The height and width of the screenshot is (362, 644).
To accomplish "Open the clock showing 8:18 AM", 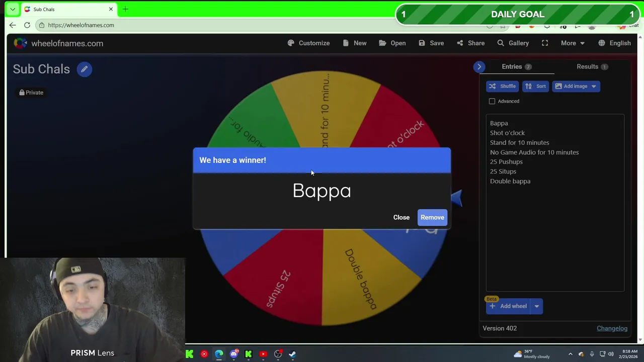I will click(x=629, y=354).
